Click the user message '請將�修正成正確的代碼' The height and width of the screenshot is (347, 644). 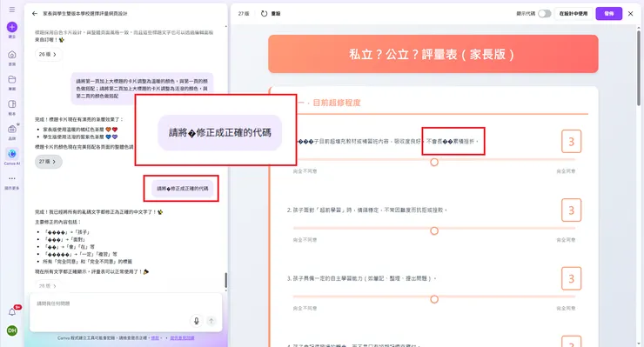(183, 189)
